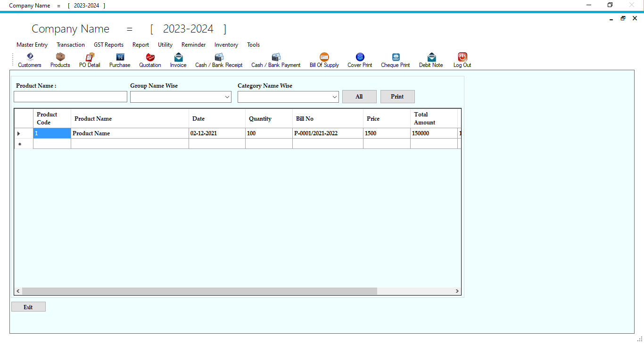Open Cash / Bank Receipt
Viewport: 644px width, 362px height.
pyautogui.click(x=218, y=60)
